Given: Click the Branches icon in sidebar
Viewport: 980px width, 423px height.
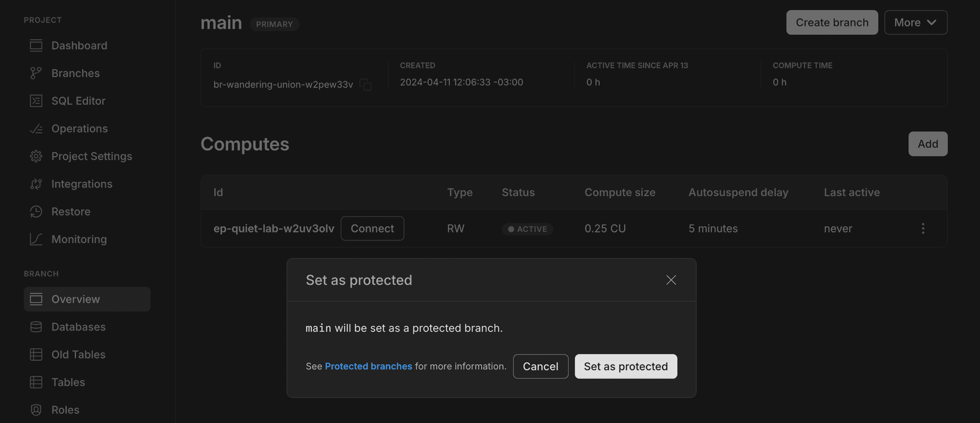Looking at the screenshot, I should [36, 73].
